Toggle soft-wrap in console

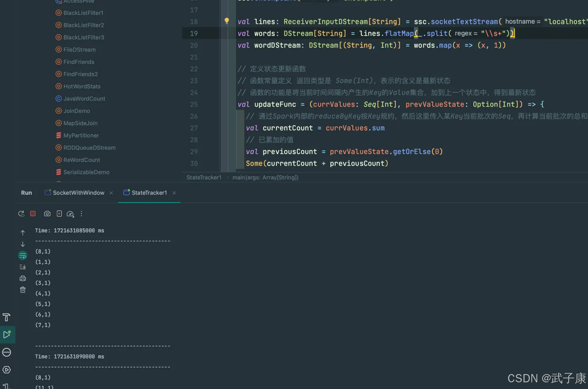coord(23,256)
